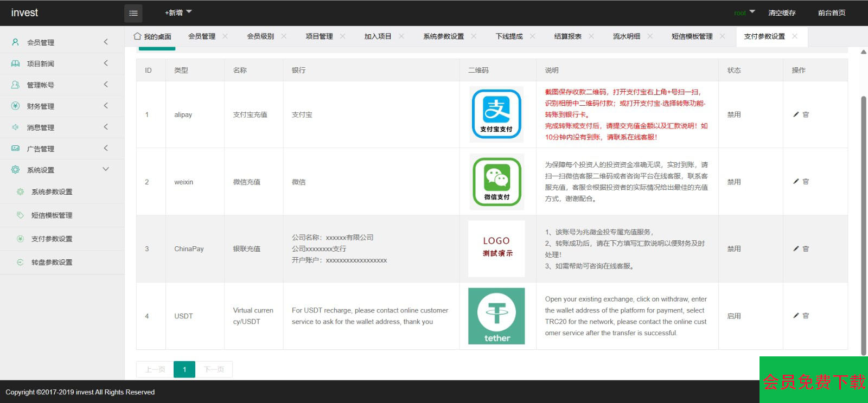Image resolution: width=868 pixels, height=403 pixels.
Task: Expand the 项目新闻 sidebar menu chevron
Action: [106, 63]
